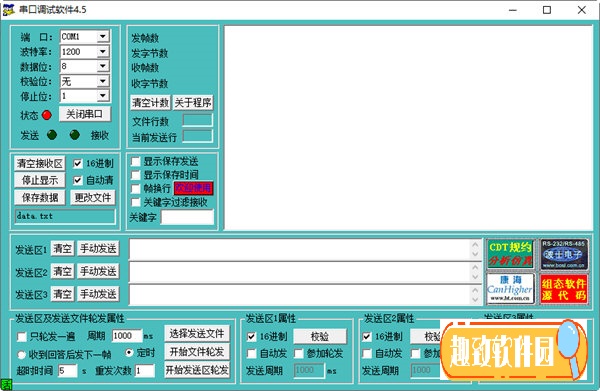Check the 帧换行 checkbox
The image size is (600, 391).
136,189
